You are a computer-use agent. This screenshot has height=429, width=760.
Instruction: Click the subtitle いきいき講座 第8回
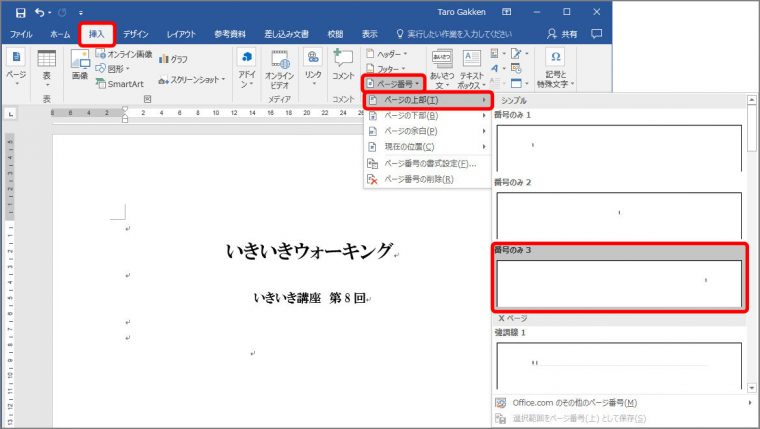point(309,297)
